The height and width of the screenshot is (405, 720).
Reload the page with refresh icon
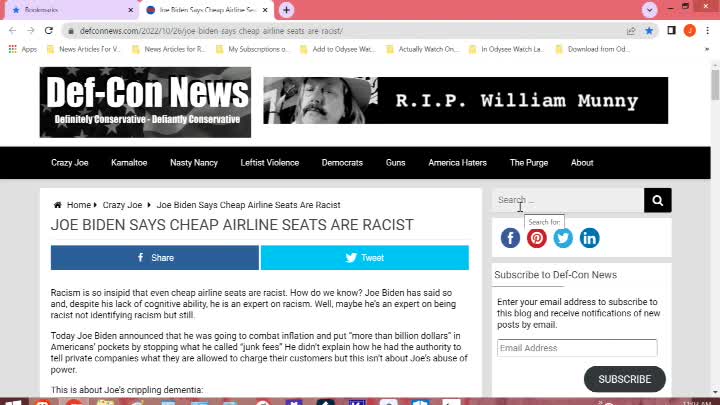tap(49, 31)
